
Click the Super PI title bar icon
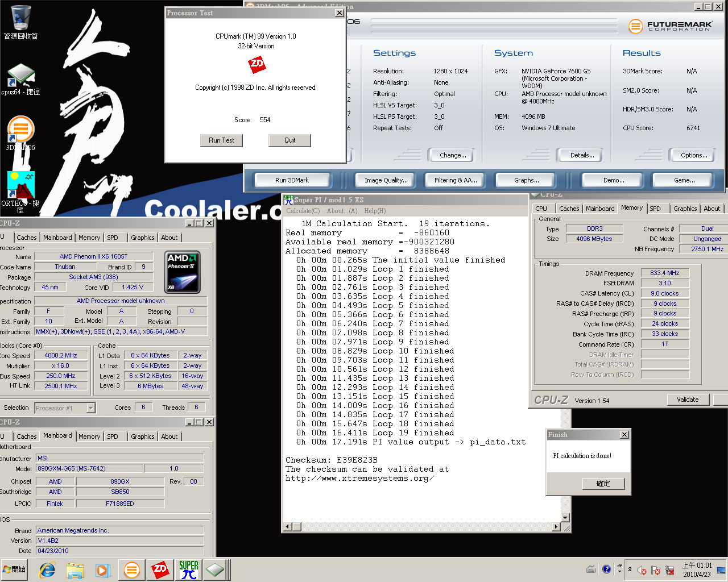tap(288, 199)
